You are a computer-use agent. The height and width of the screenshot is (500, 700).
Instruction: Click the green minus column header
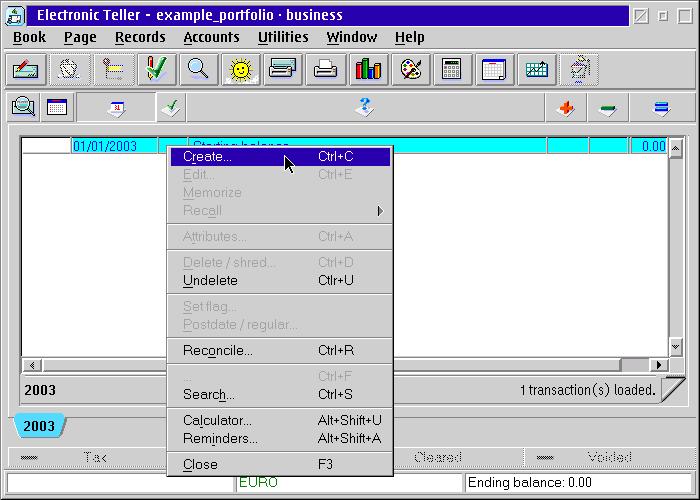tap(608, 108)
